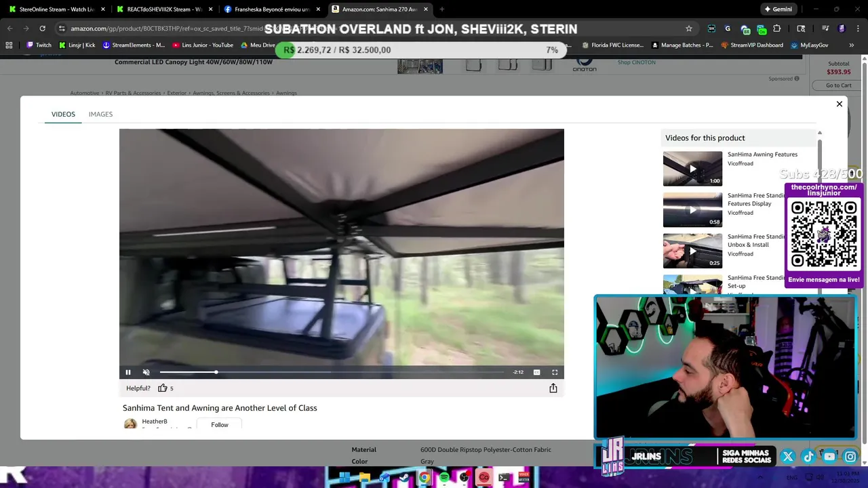Viewport: 868px width, 488px height.
Task: Bookmark this page with the star icon
Action: coord(689,28)
